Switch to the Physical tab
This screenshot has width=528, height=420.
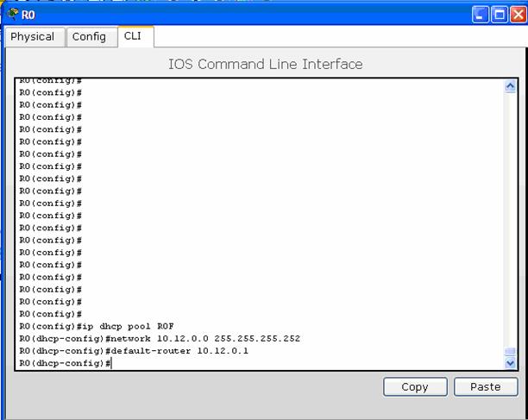(33, 37)
